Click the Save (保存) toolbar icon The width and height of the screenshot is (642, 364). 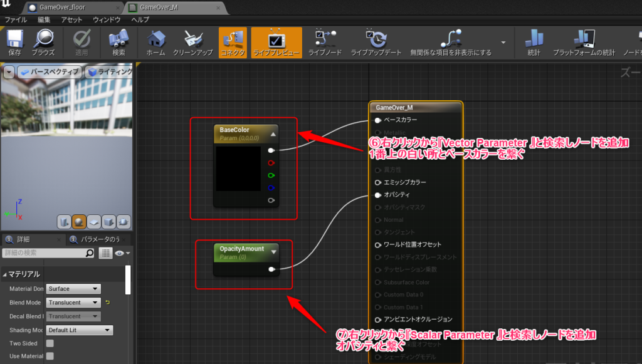point(14,42)
